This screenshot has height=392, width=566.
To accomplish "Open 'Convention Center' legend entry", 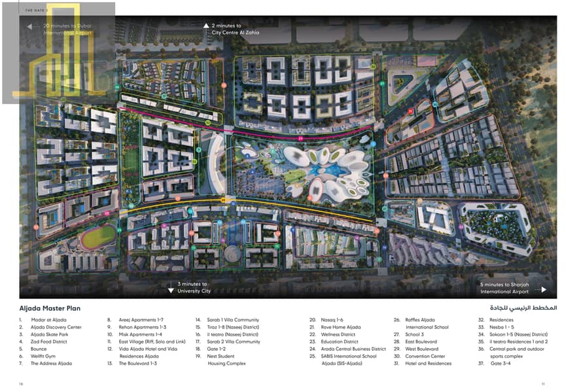I will point(425,356).
